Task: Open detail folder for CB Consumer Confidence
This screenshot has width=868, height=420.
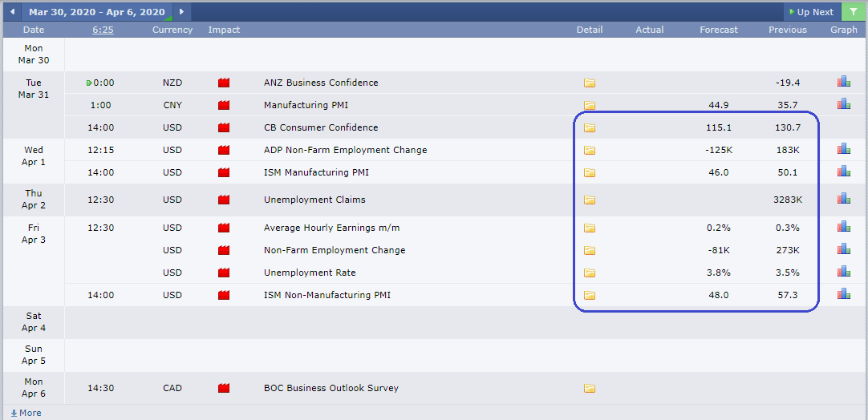Action: [590, 127]
